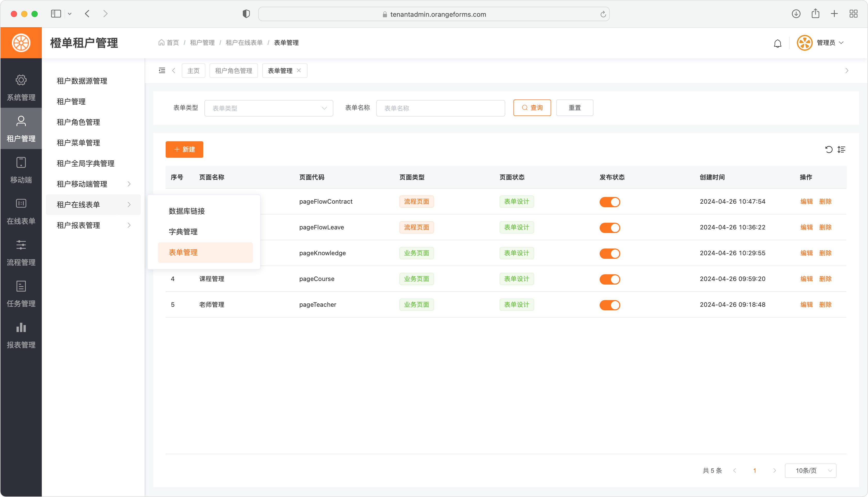The height and width of the screenshot is (497, 868).
Task: Select the 移动端 sidebar icon
Action: 21,163
